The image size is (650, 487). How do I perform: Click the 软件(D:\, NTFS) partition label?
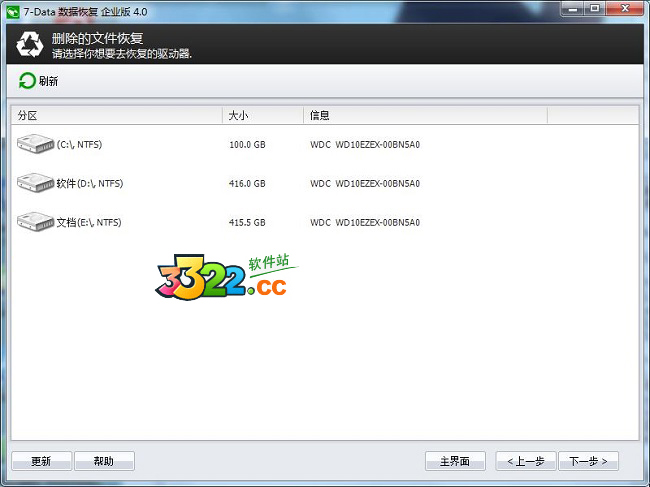pyautogui.click(x=90, y=183)
